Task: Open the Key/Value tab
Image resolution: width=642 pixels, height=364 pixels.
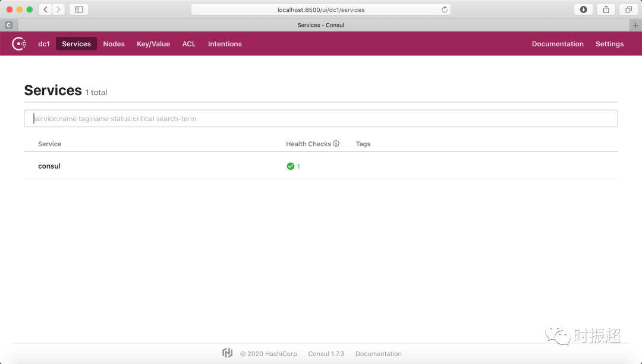Action: point(153,44)
